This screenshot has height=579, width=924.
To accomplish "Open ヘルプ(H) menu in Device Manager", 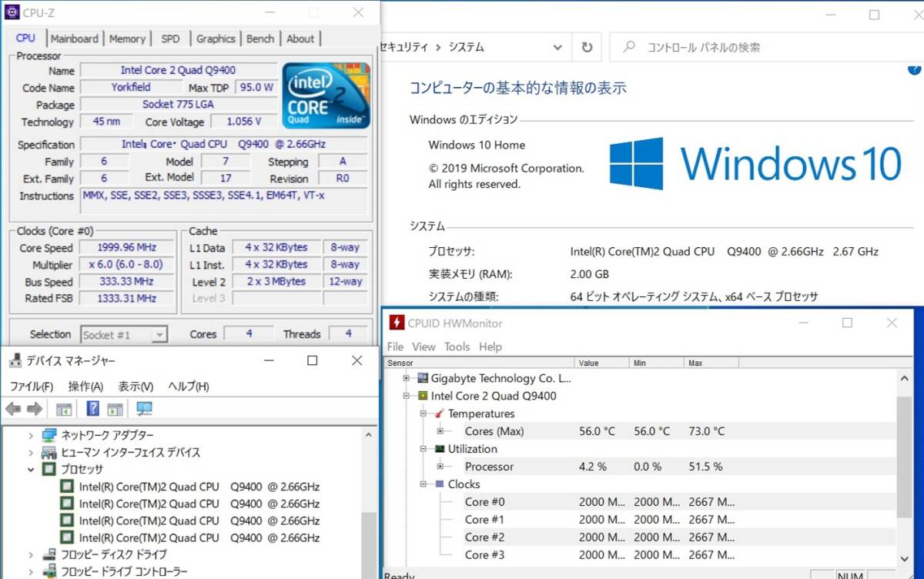I will point(189,387).
